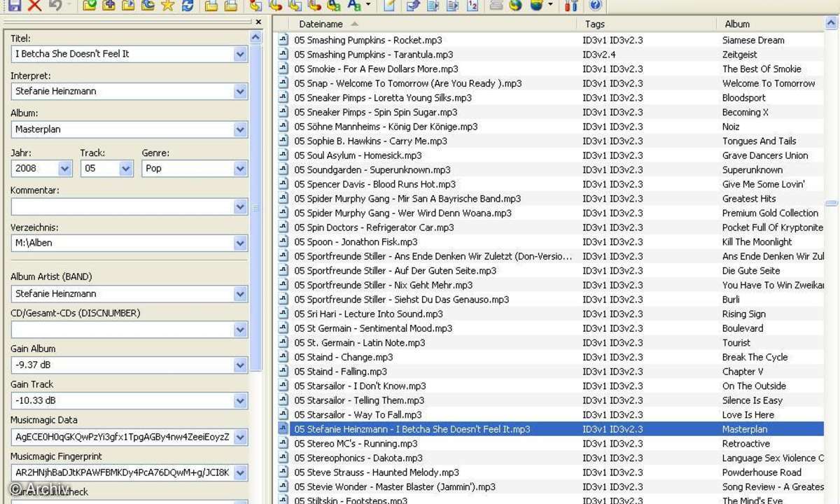
Task: Click the album cell 'Siamese Dream'
Action: tap(753, 40)
